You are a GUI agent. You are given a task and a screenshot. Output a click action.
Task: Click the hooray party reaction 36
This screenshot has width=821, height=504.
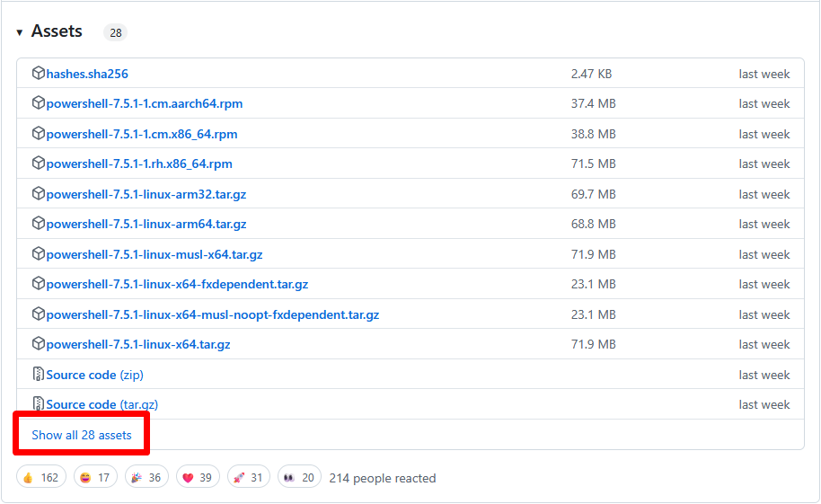click(146, 477)
